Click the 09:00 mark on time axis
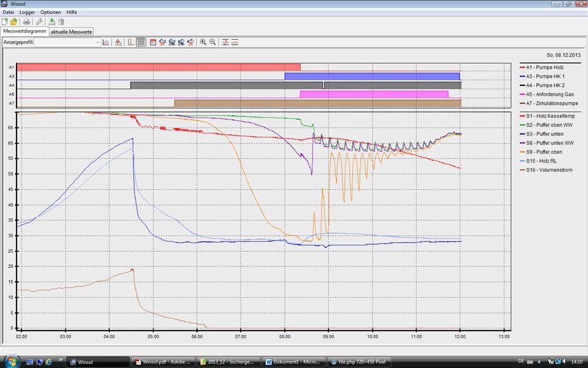Screen dimensions: 588x368 pyautogui.click(x=328, y=336)
